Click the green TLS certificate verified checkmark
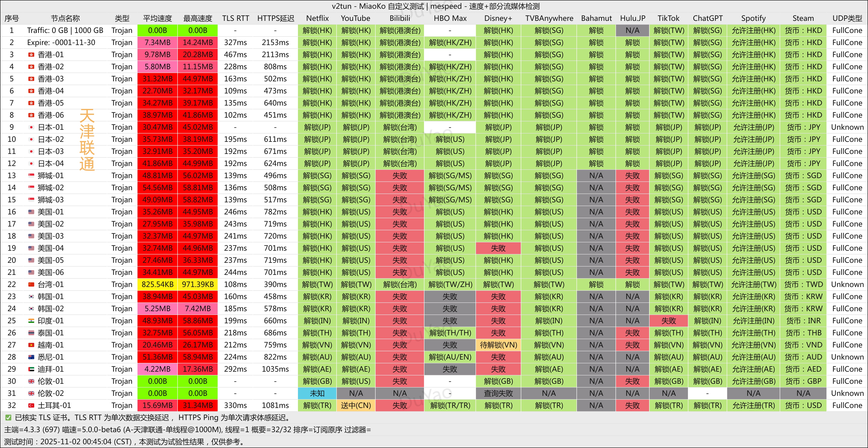Viewport: 868px width, 448px height. [8, 418]
